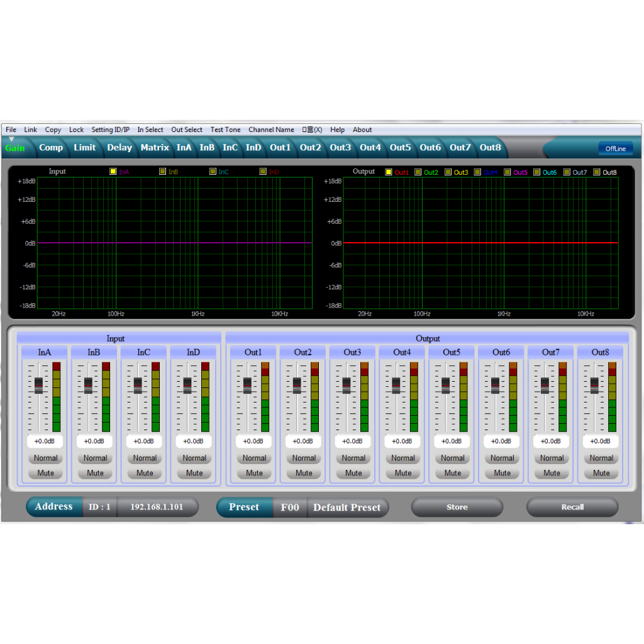
Task: Click the 192.168.1.101 IP address field
Action: 157,507
